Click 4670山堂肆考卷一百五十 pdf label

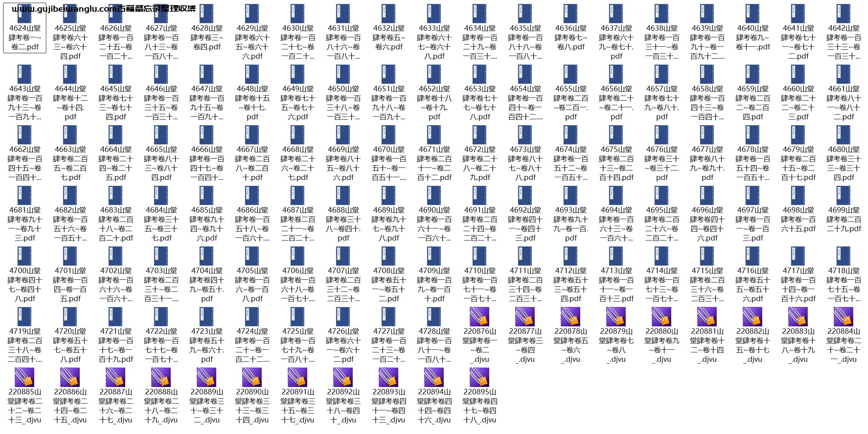pyautogui.click(x=388, y=163)
